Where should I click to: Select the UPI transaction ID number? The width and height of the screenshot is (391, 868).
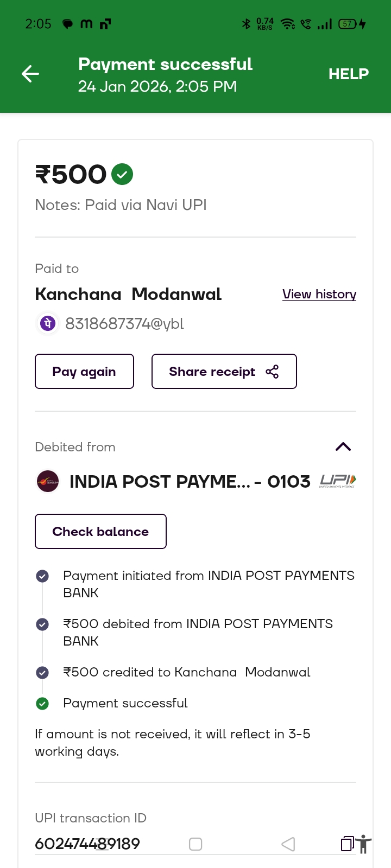pos(87,844)
